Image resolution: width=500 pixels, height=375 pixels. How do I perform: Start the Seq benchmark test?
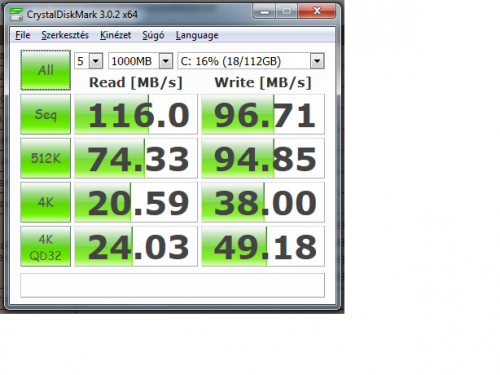click(x=46, y=114)
